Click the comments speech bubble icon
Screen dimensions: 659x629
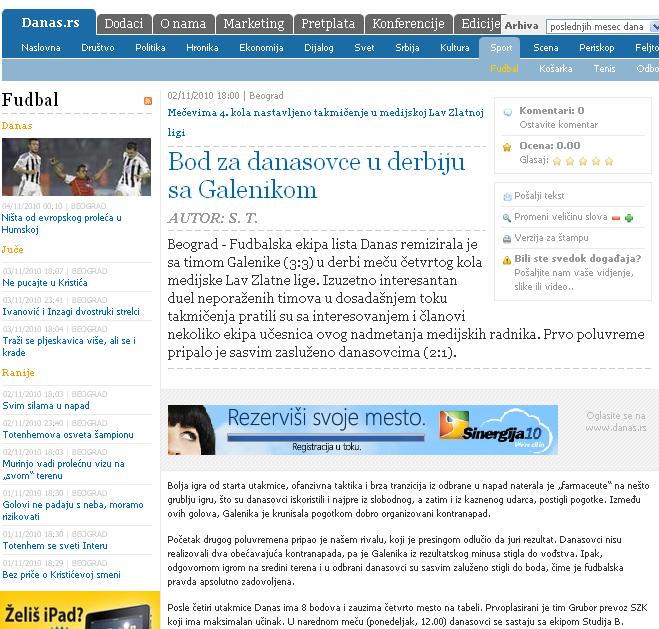tap(508, 112)
